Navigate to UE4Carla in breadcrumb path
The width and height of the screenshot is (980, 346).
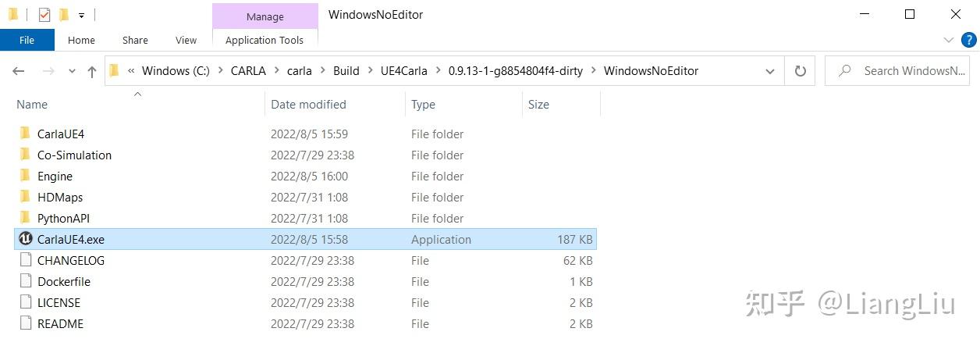[403, 71]
